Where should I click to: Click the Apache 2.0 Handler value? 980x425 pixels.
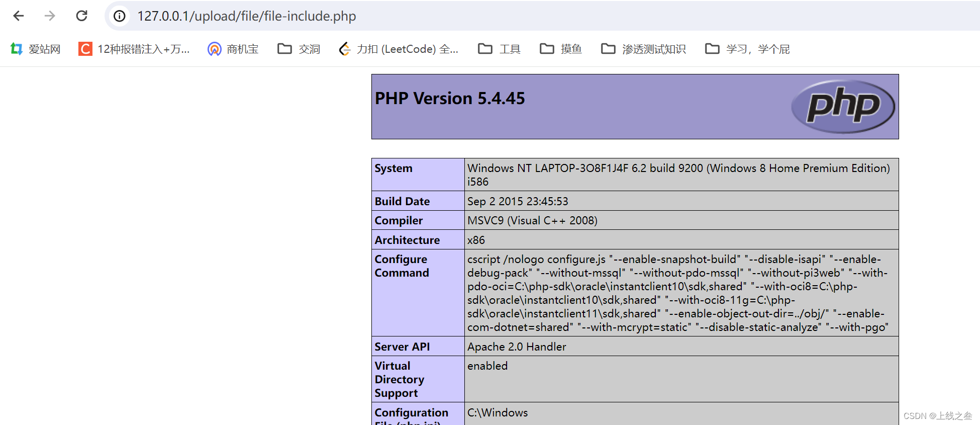[x=517, y=347]
